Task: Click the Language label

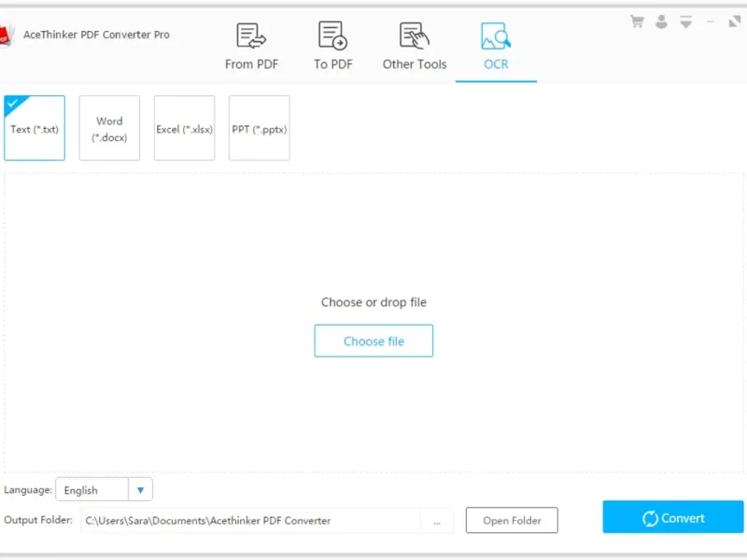Action: (28, 489)
